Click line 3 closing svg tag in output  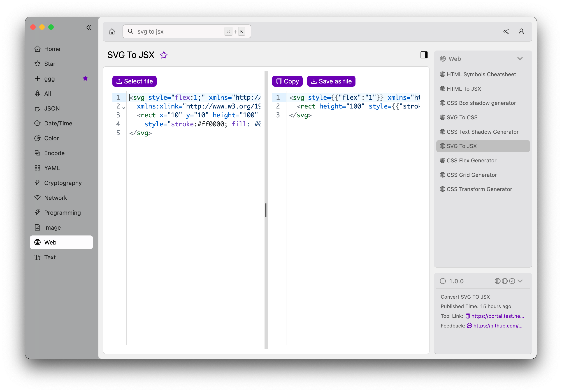pos(300,115)
